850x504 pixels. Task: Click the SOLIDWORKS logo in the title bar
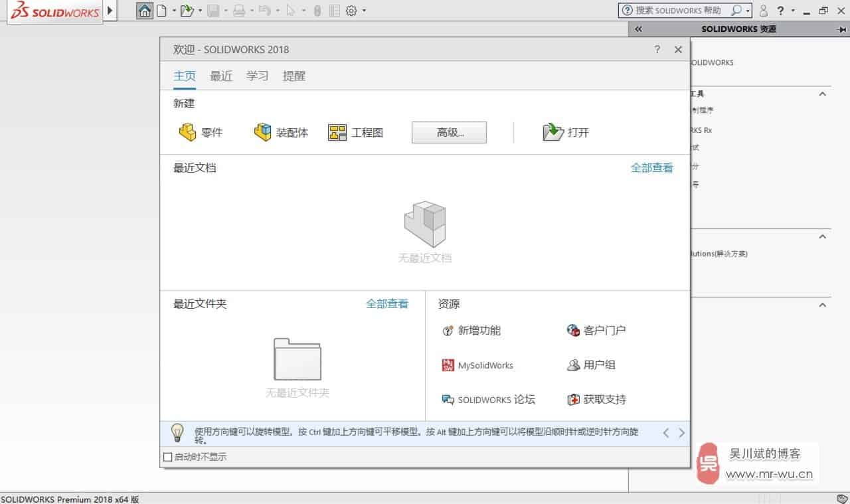(54, 11)
